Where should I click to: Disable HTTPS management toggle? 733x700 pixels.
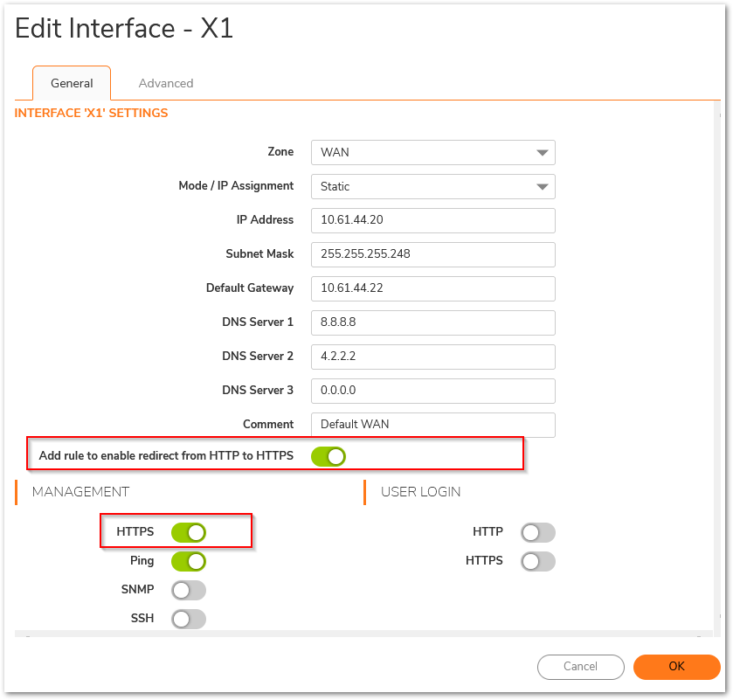tap(189, 532)
